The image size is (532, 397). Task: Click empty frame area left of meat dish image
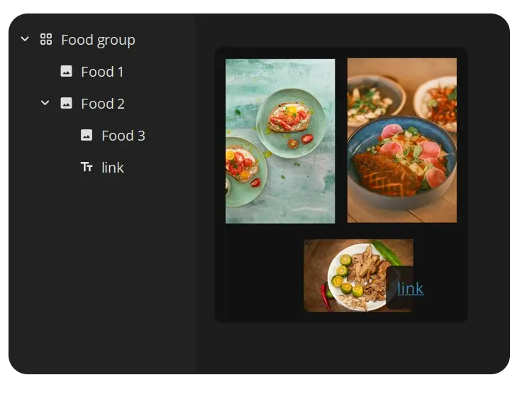259,276
